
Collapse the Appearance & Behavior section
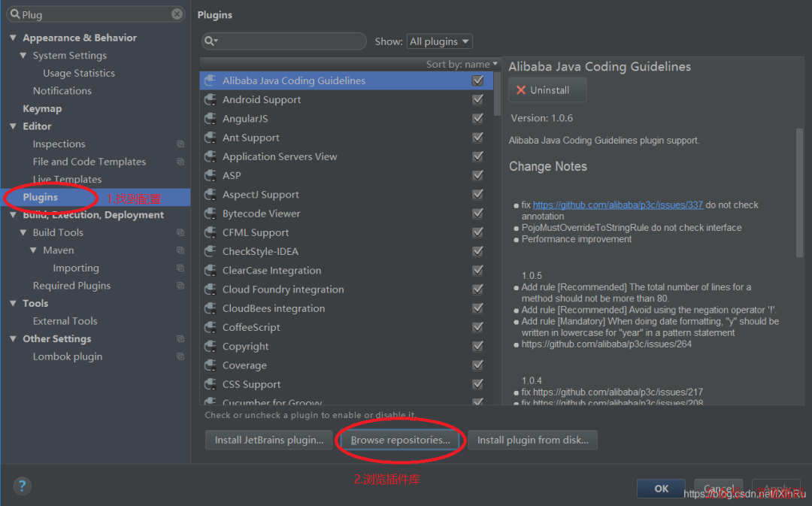(x=13, y=38)
